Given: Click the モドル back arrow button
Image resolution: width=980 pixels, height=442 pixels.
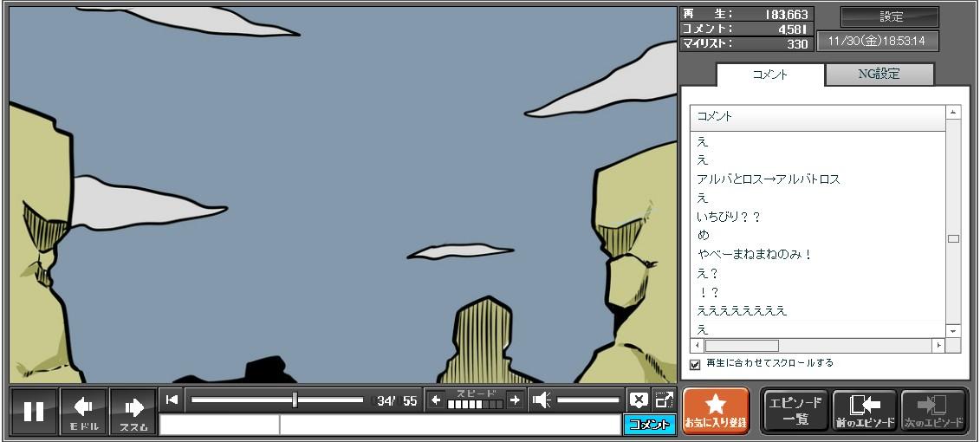Looking at the screenshot, I should [84, 411].
